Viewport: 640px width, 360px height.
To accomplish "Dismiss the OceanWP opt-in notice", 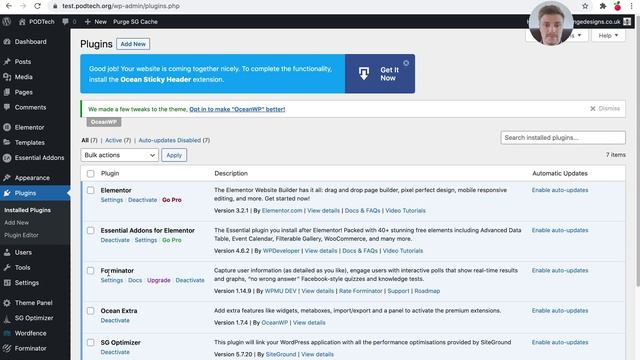I will click(605, 109).
